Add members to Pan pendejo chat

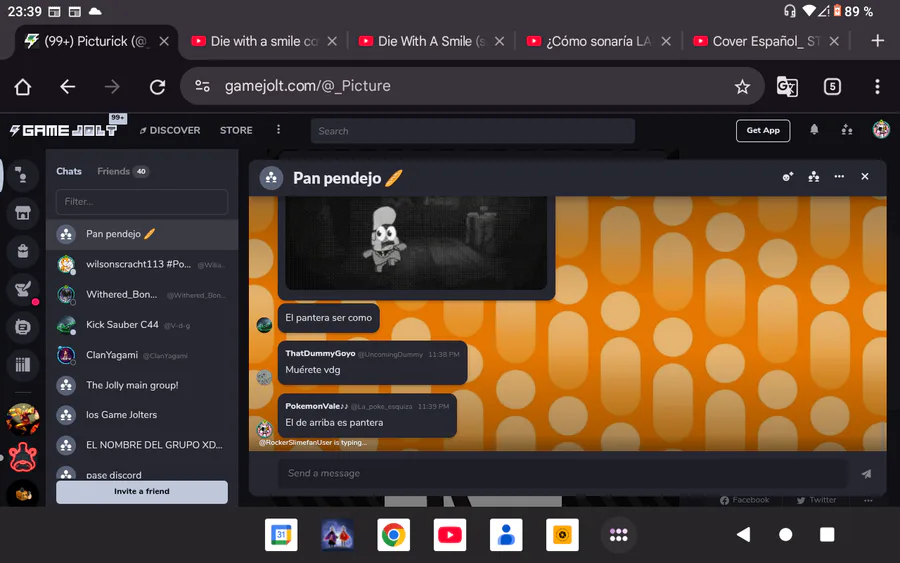click(x=788, y=176)
